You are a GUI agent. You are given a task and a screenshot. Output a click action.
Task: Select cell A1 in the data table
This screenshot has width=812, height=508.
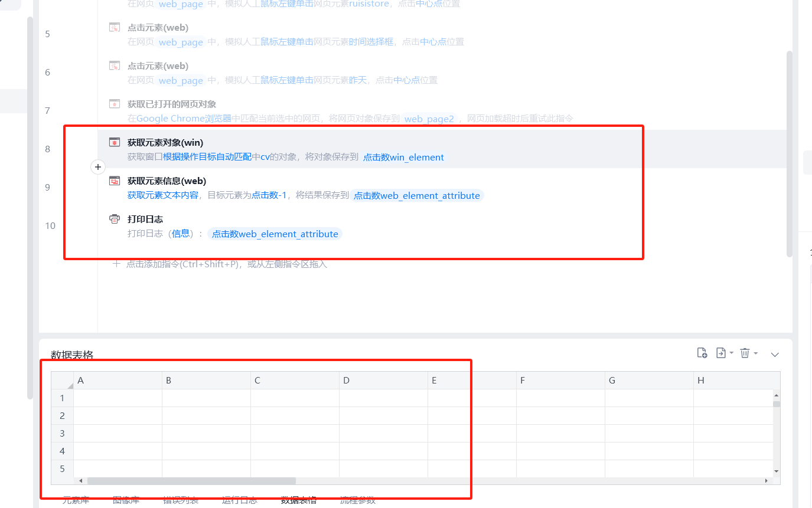pos(118,398)
